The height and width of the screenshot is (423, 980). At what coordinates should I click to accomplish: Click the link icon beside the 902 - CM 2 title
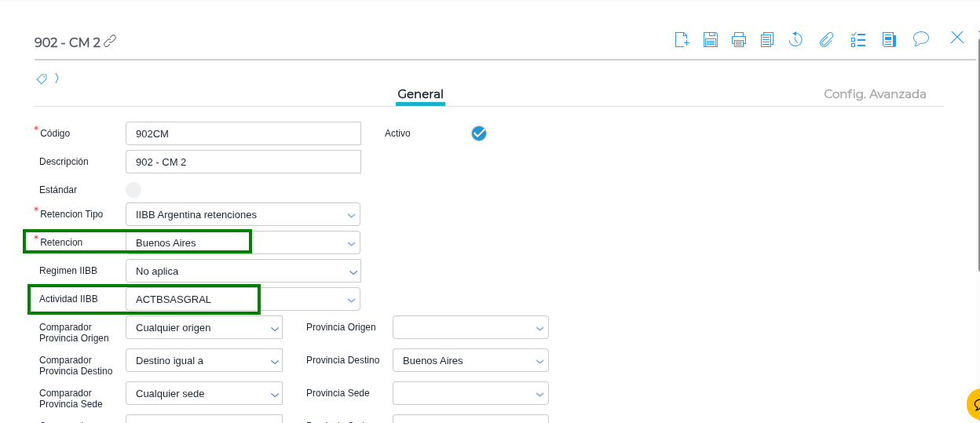point(111,41)
